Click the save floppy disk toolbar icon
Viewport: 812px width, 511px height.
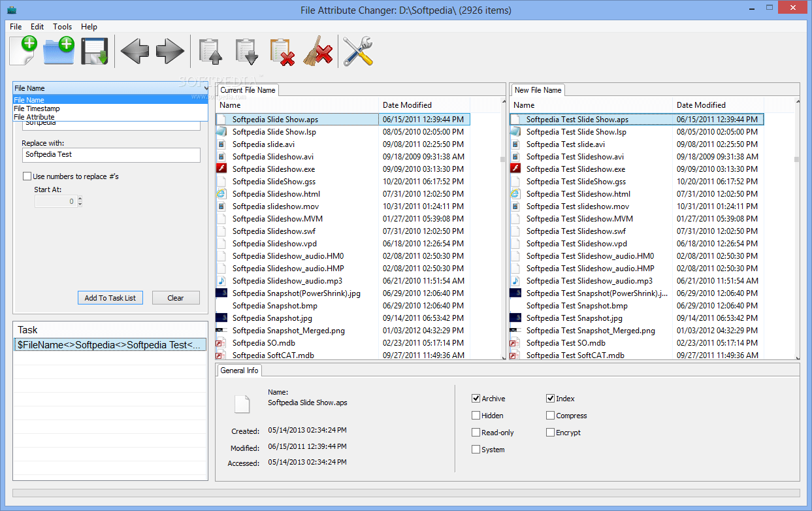95,51
